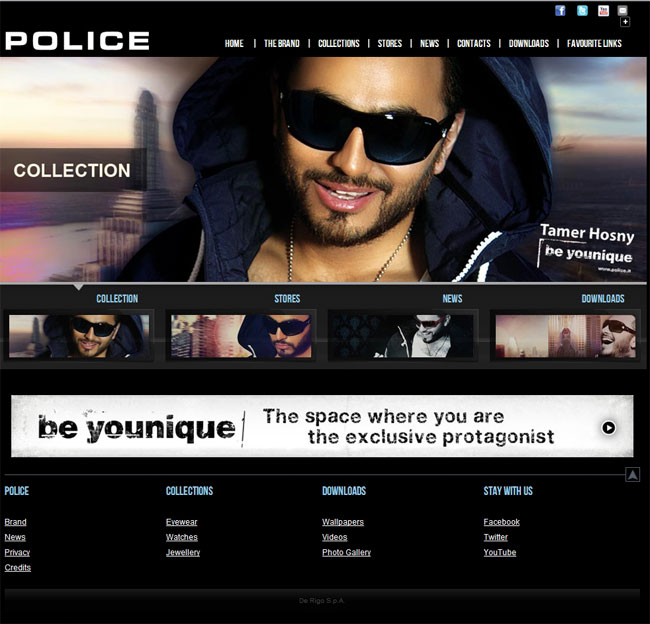Open the Wallpapers footer link

coord(342,522)
